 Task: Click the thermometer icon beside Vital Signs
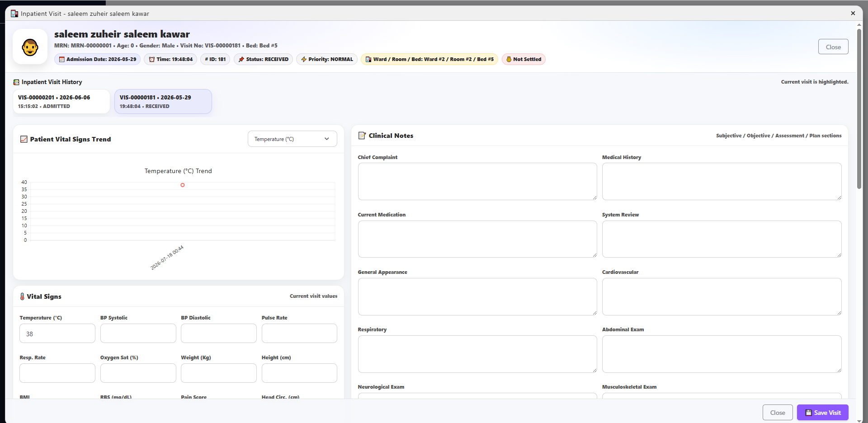coord(22,296)
